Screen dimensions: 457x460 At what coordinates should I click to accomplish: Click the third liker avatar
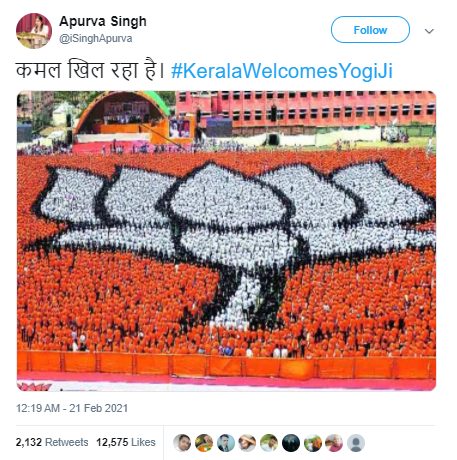coord(226,443)
